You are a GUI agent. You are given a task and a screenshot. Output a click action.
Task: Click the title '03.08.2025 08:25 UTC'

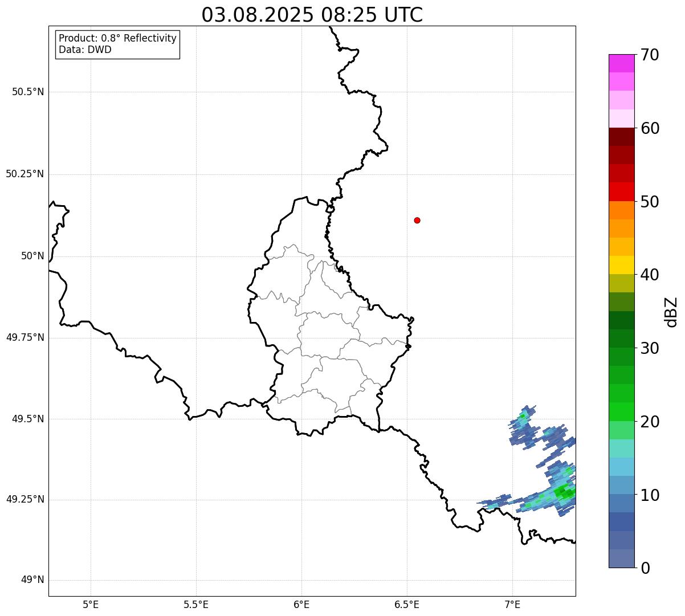tap(312, 15)
